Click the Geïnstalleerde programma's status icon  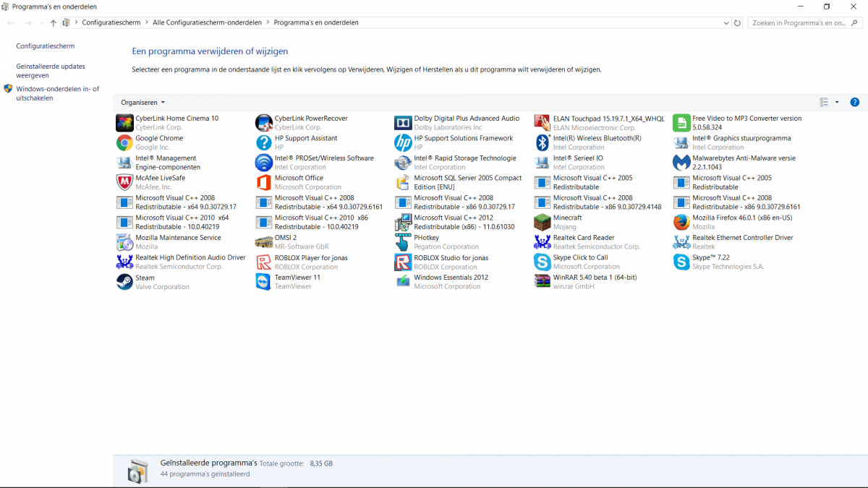[137, 471]
